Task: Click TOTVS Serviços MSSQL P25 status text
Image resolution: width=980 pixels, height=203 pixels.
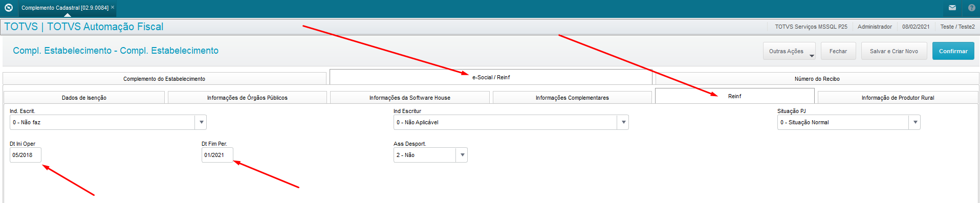Action: click(811, 27)
